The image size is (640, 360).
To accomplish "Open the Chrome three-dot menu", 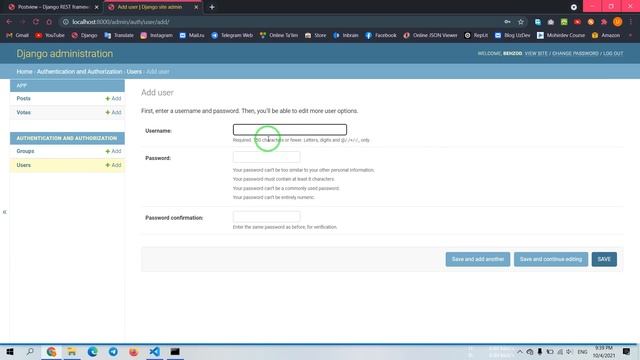I will click(631, 22).
